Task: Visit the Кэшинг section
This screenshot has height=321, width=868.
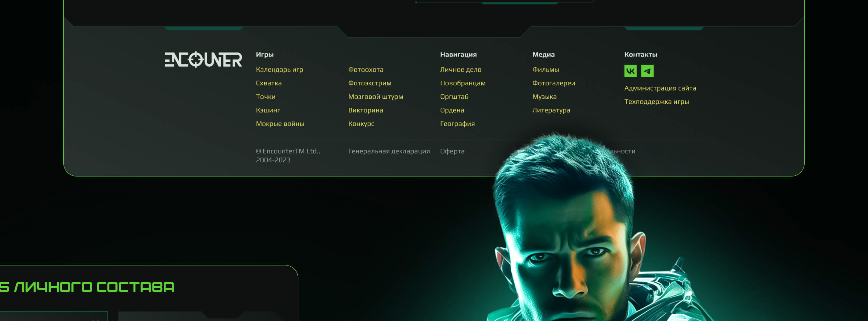Action: point(268,110)
